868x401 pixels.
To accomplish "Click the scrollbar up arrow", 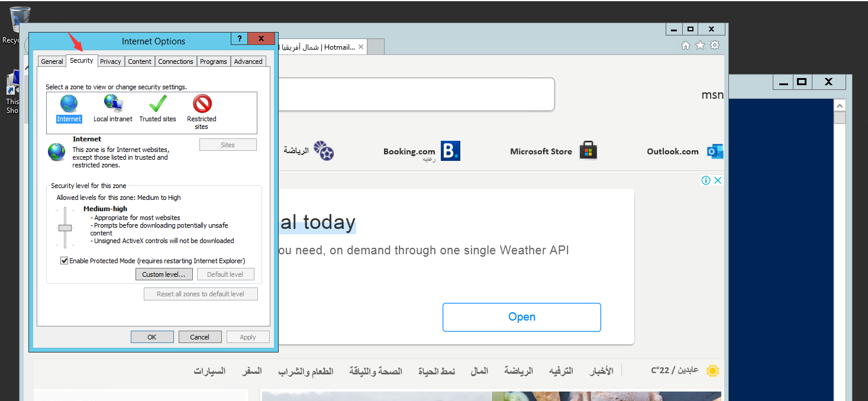I will 840,105.
